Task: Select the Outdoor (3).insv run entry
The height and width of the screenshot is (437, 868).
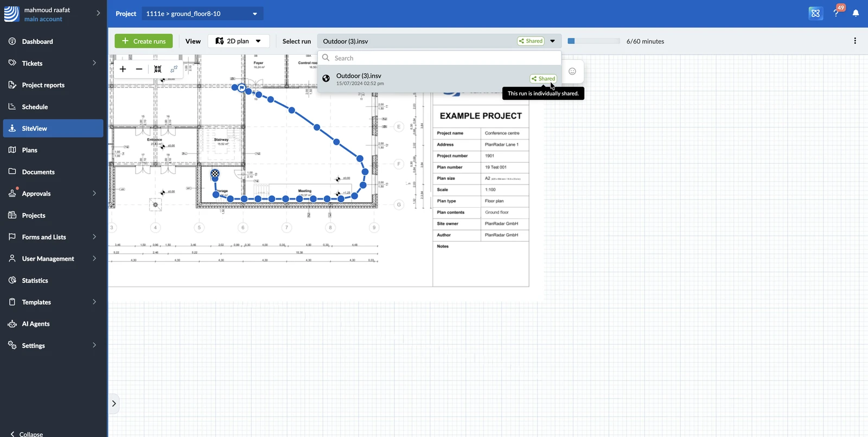Action: [x=423, y=79]
